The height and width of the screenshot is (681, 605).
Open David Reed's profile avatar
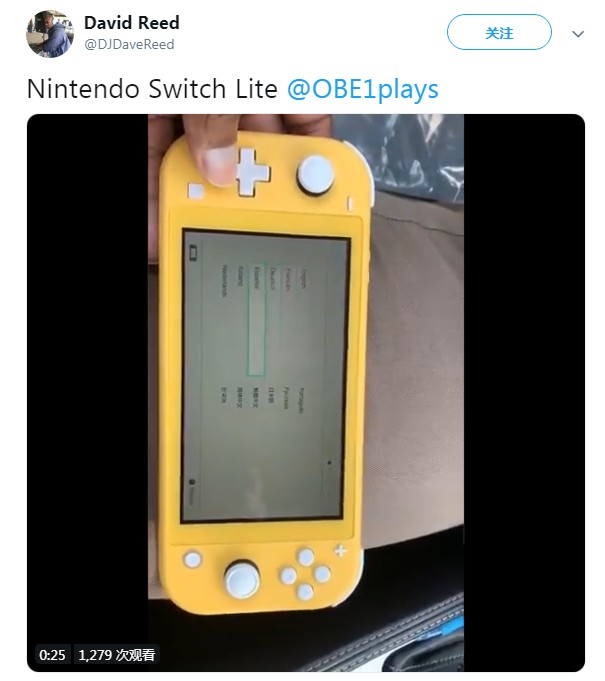click(50, 34)
